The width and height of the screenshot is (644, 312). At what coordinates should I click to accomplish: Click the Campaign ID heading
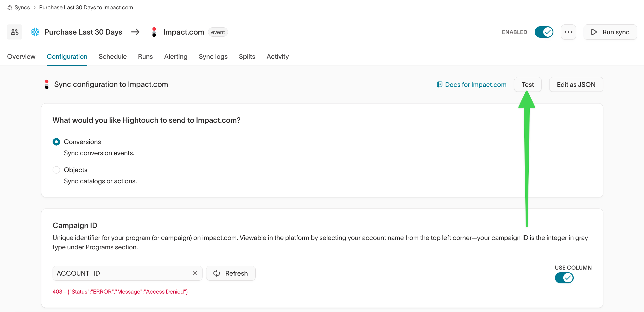point(75,225)
